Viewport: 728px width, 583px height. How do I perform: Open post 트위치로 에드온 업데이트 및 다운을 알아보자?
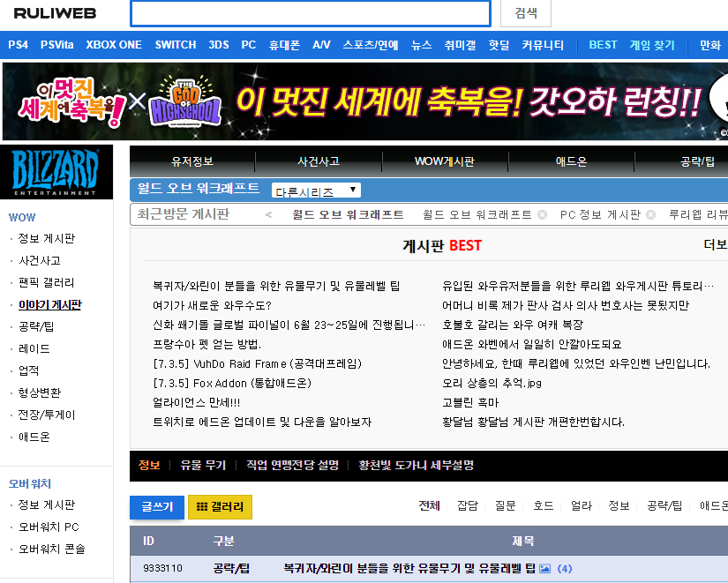coord(262,422)
